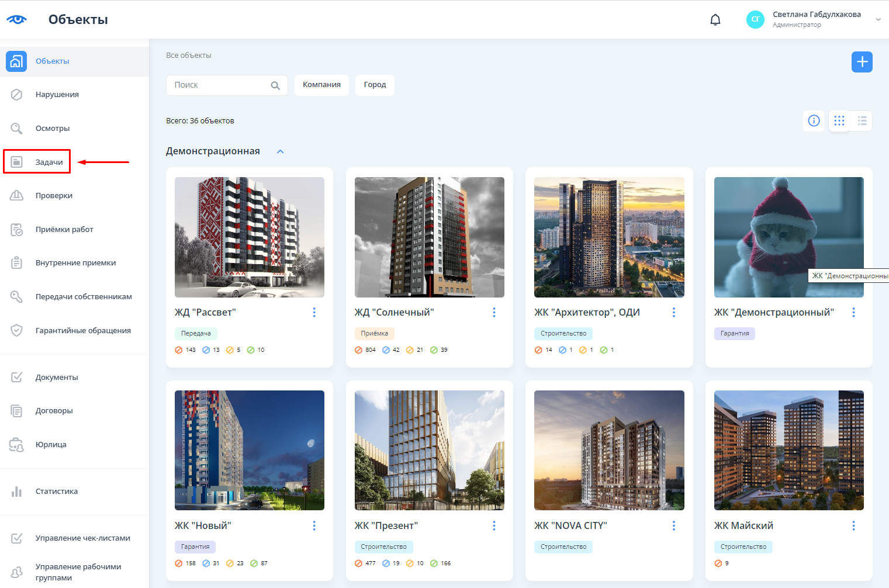The height and width of the screenshot is (588, 889).
Task: Open Гарантийные обращения in sidebar
Action: click(82, 331)
